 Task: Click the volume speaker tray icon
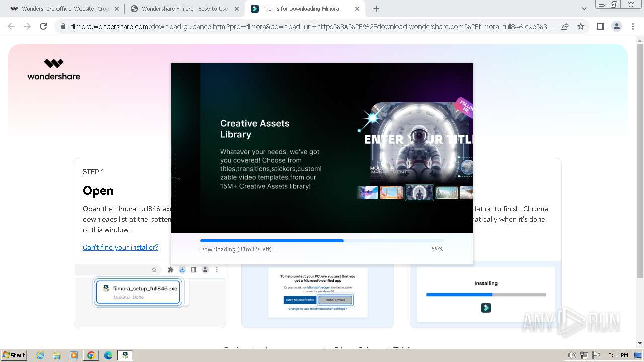(572, 355)
